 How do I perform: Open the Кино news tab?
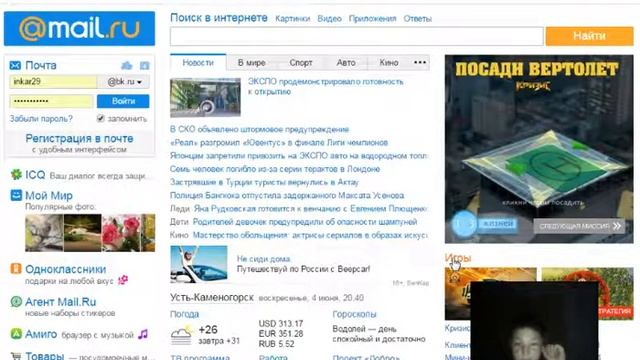(x=389, y=63)
